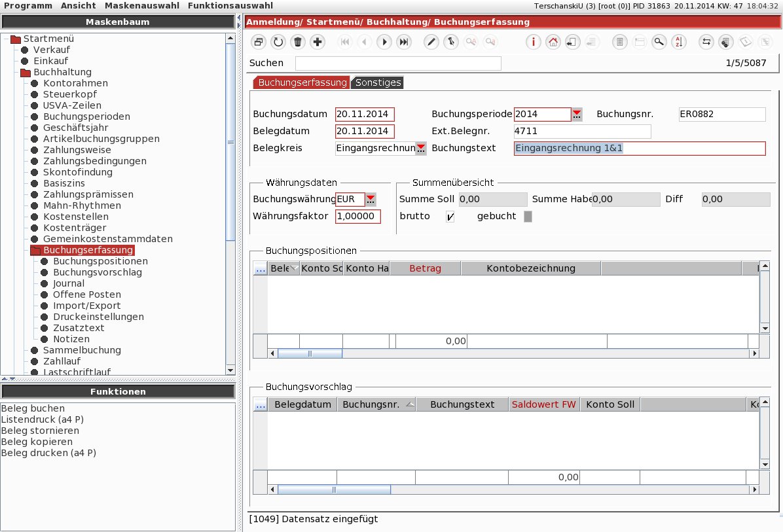Open the Maskenauswahl menu

(142, 5)
